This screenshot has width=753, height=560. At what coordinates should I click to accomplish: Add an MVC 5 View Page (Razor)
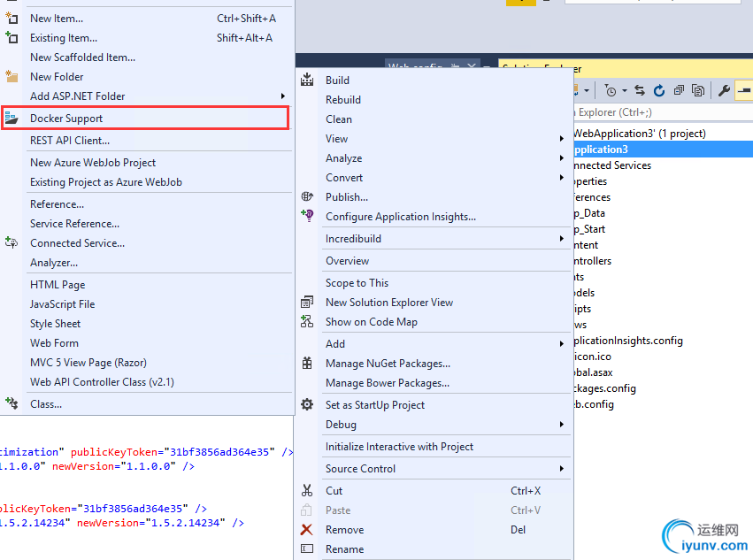88,362
